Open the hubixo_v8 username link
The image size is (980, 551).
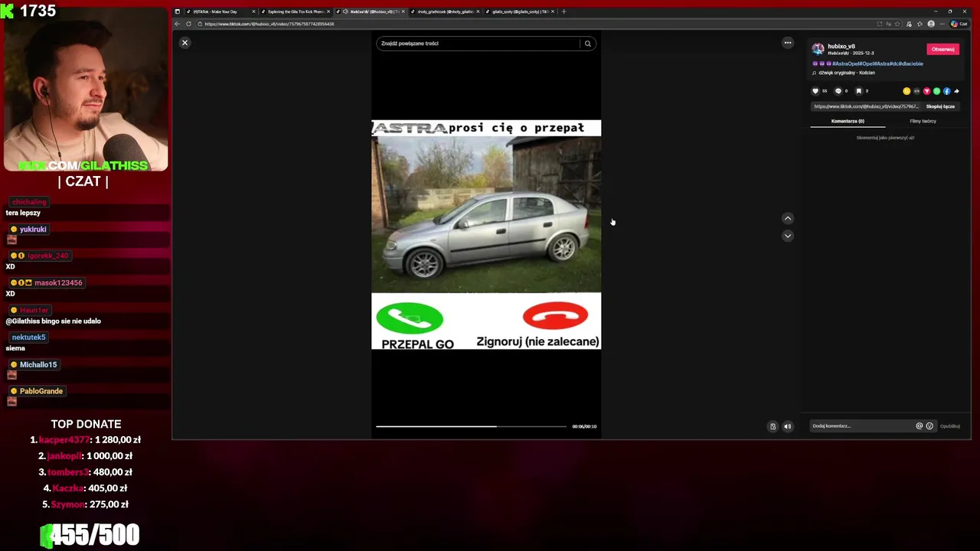(x=841, y=47)
